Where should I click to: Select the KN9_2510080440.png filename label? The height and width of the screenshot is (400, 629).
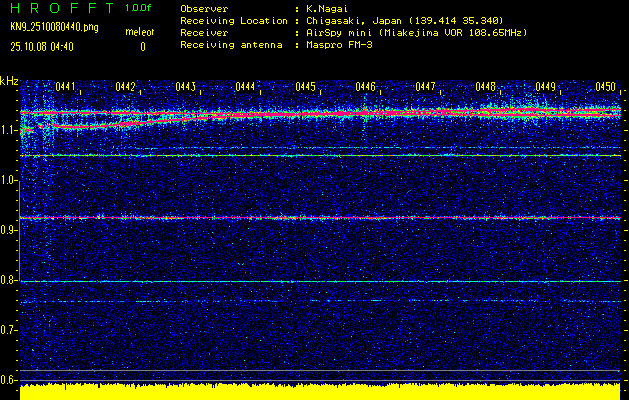53,27
